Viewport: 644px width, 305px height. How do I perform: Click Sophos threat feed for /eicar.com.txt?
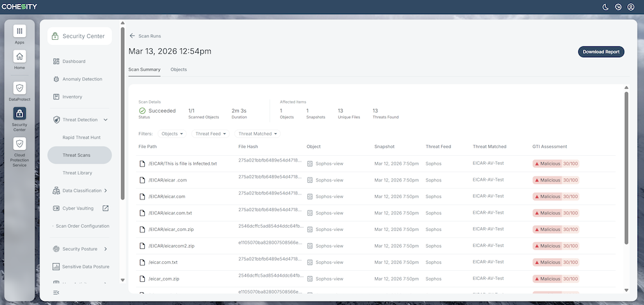click(x=433, y=263)
